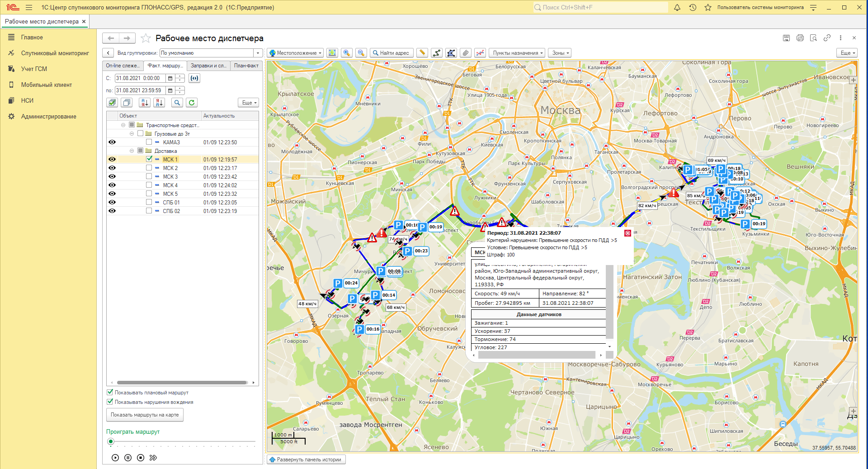This screenshot has height=469, width=868.
Task: Open Мобильный клиент section
Action: coord(46,85)
